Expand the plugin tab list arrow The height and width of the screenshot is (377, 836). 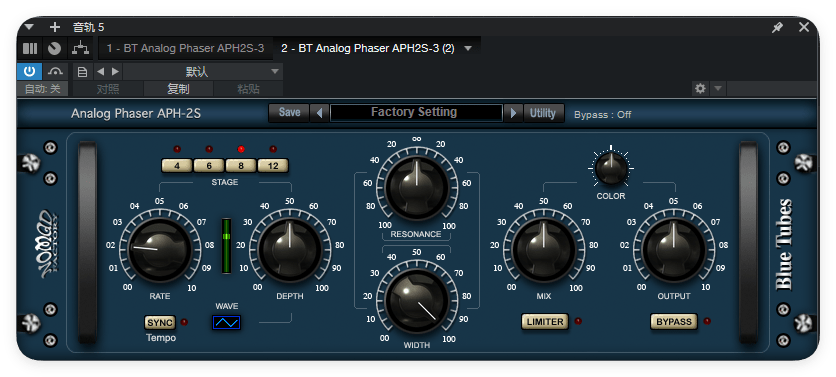point(468,49)
